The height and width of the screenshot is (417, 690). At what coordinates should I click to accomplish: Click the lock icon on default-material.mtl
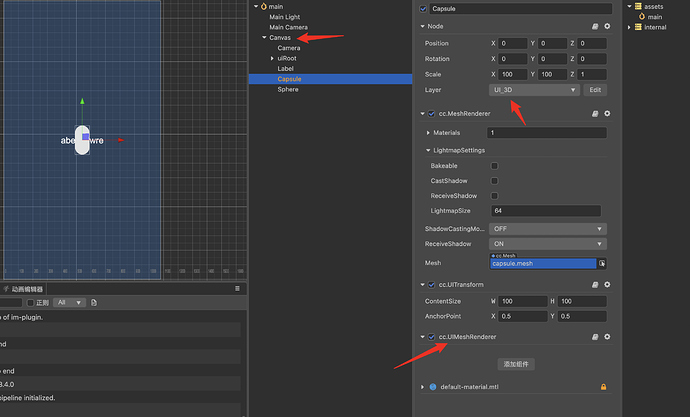point(603,387)
